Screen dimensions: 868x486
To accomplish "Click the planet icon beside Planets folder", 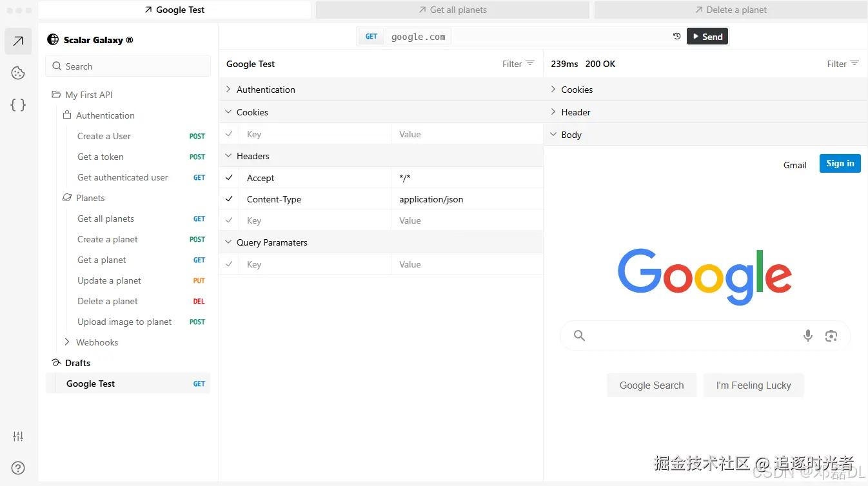I will tap(67, 197).
